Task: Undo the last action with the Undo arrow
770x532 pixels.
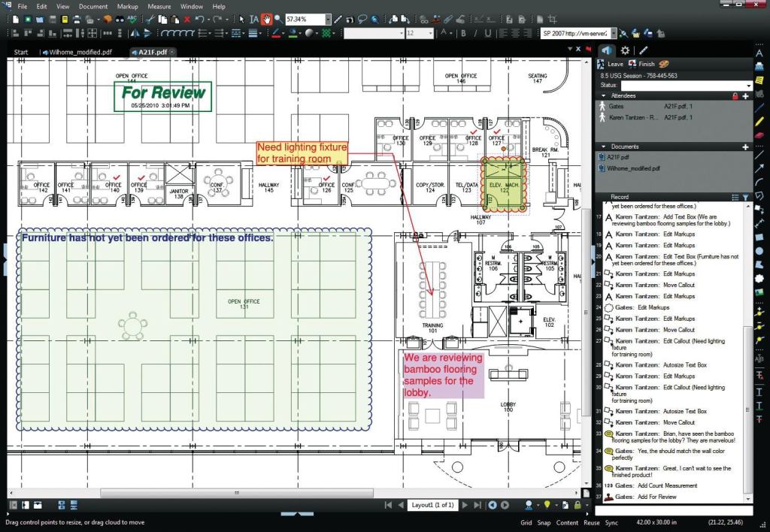Action: [201, 17]
